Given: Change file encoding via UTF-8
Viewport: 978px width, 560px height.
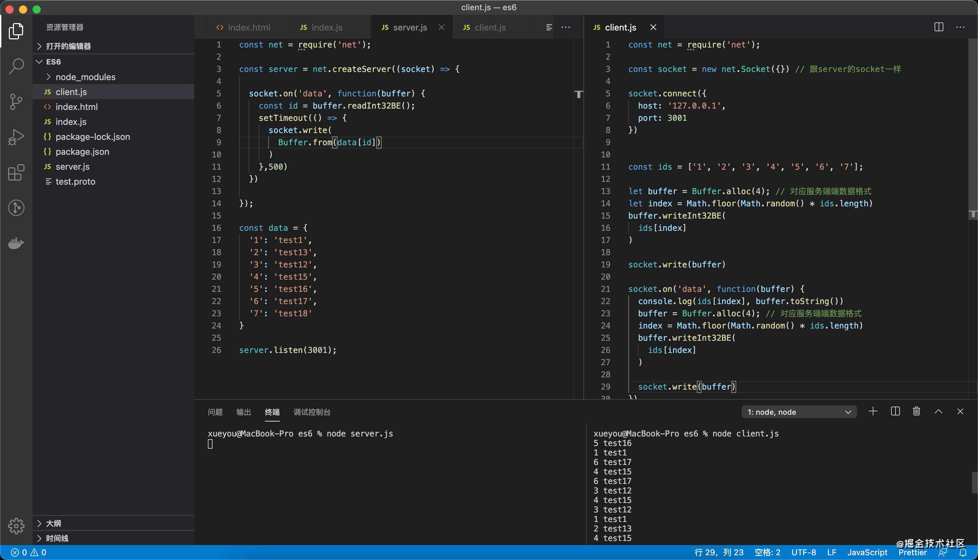Looking at the screenshot, I should [803, 553].
